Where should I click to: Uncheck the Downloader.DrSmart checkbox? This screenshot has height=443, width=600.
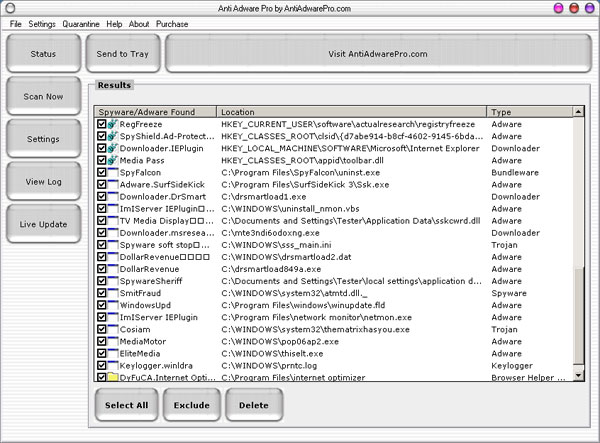[101, 197]
